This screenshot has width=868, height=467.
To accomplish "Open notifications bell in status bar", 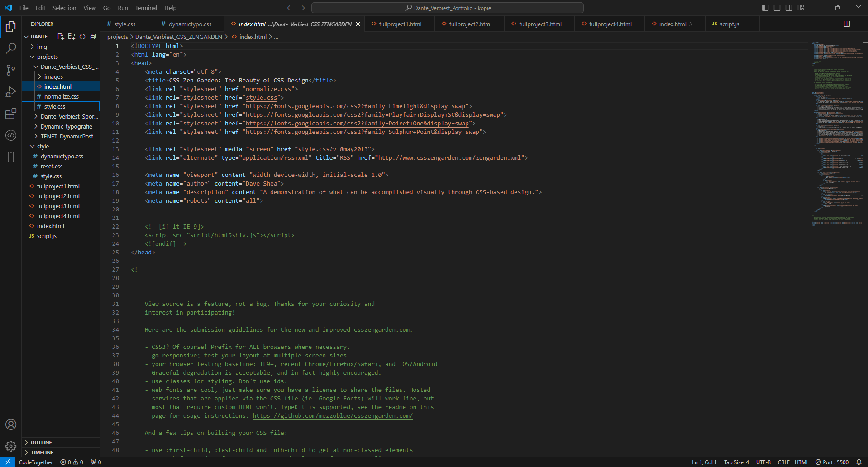I will point(859,462).
